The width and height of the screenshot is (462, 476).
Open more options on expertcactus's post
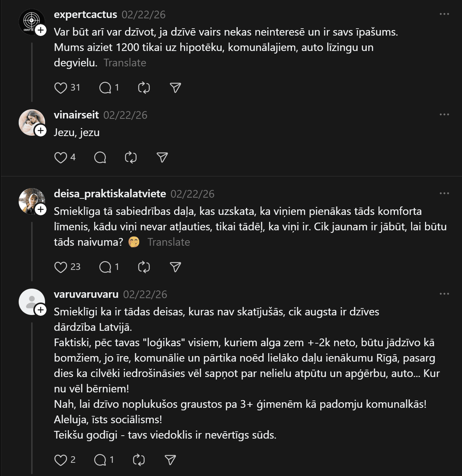(444, 14)
